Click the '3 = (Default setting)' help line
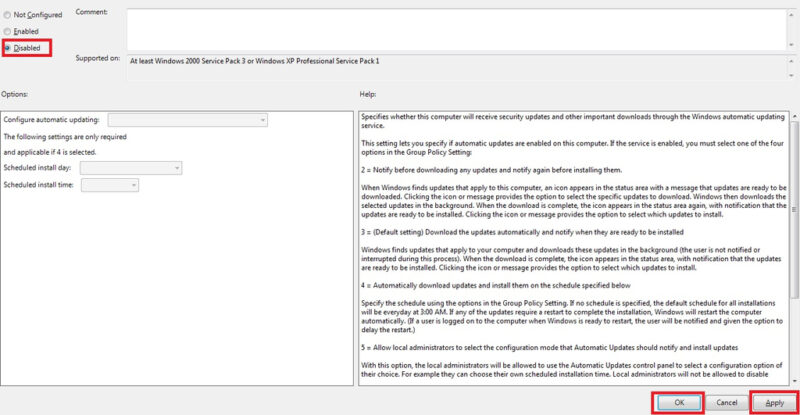The width and height of the screenshot is (800, 415). click(522, 231)
